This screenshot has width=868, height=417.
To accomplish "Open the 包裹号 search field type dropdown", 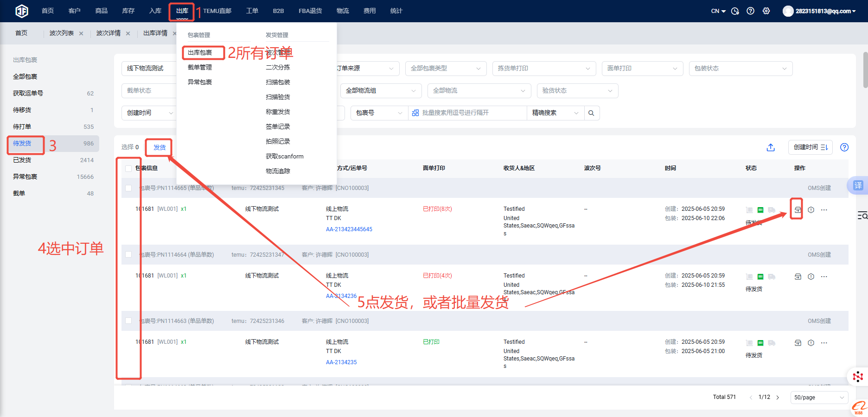I will click(x=379, y=113).
